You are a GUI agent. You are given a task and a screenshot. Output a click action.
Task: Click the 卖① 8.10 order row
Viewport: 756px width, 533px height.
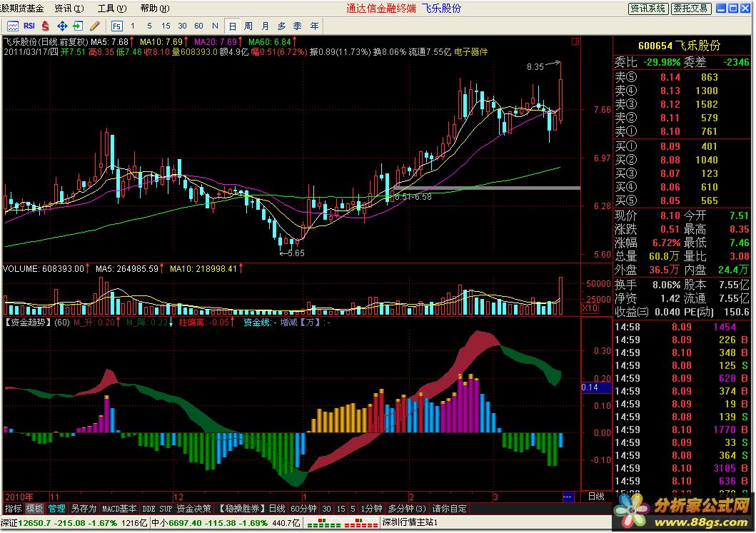681,131
